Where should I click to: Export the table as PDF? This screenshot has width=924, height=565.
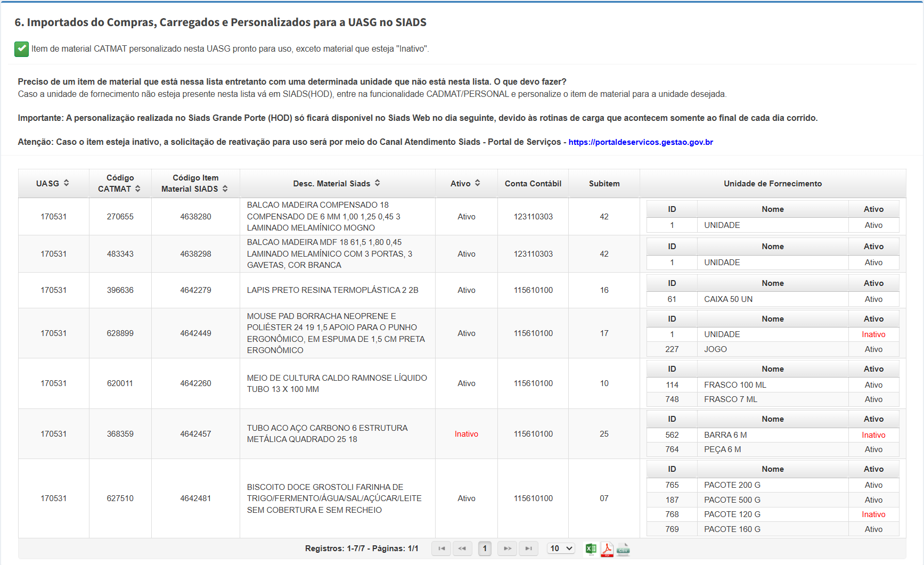607,549
